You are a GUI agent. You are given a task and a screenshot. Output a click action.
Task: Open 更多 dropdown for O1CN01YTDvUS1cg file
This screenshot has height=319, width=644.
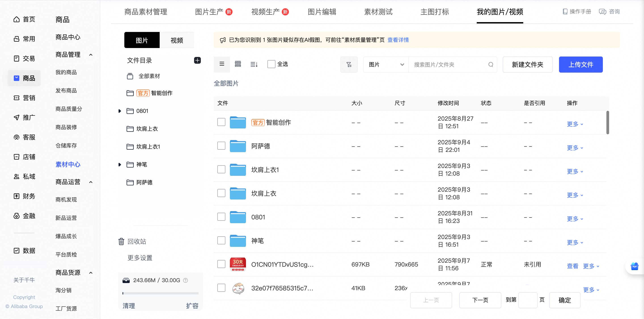591,266
